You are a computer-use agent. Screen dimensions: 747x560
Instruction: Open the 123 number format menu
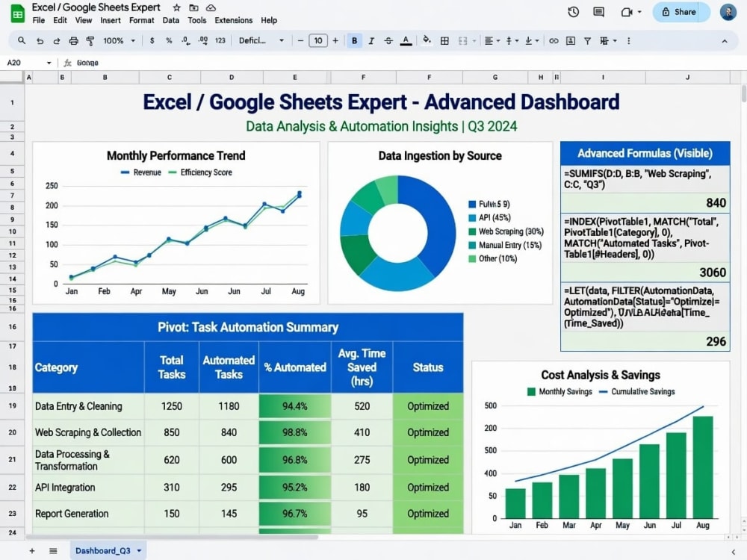point(220,41)
